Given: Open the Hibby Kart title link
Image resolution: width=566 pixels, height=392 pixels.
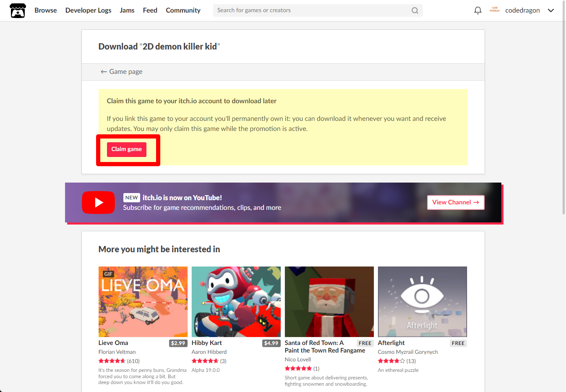Looking at the screenshot, I should coord(207,343).
